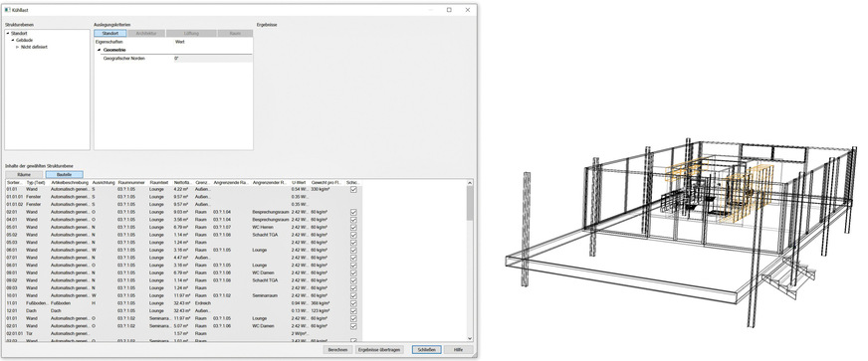Image resolution: width=868 pixels, height=361 pixels.
Task: Toggle checkbox for Fußboden row 11.01
Action: point(353,303)
